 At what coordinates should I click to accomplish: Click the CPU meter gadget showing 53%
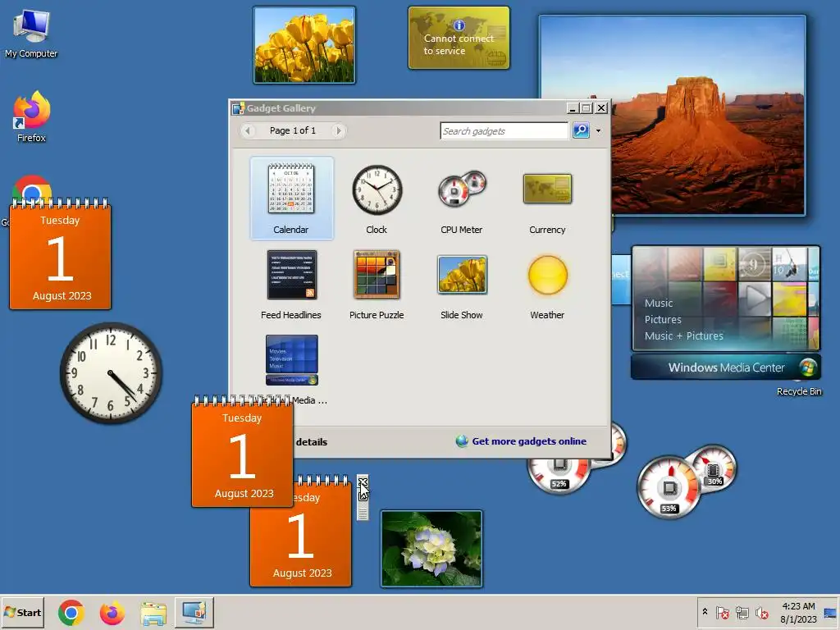[x=686, y=481]
